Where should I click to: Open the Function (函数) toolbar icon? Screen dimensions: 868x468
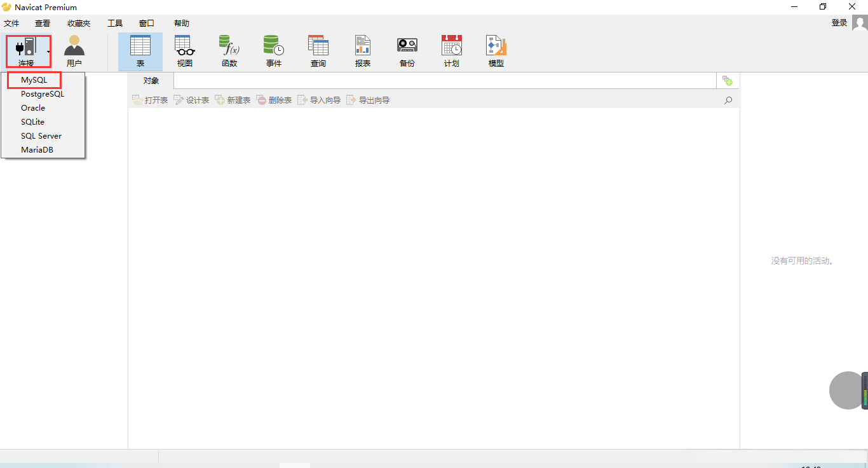click(x=229, y=51)
